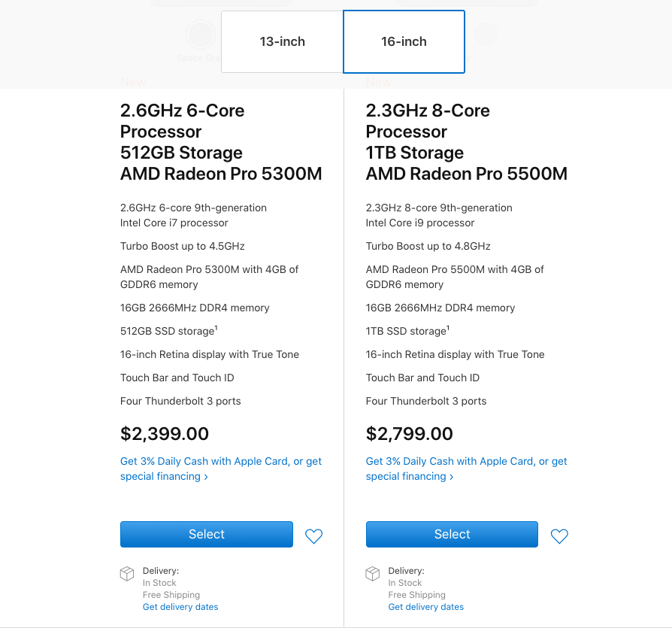Switch to the 13-inch tab
This screenshot has width=672, height=634.
click(282, 42)
